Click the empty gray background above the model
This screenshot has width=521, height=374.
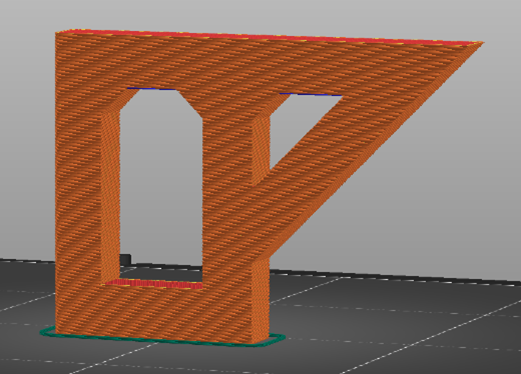point(267,13)
